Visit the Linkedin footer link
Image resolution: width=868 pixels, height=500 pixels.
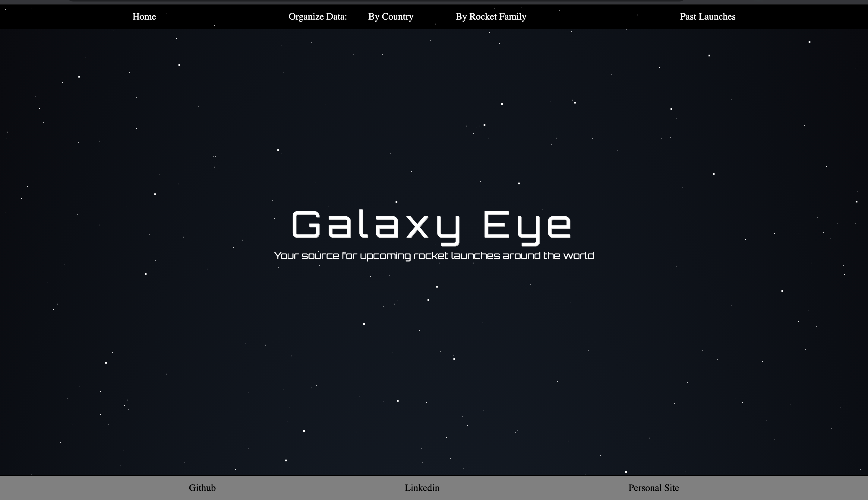point(422,488)
